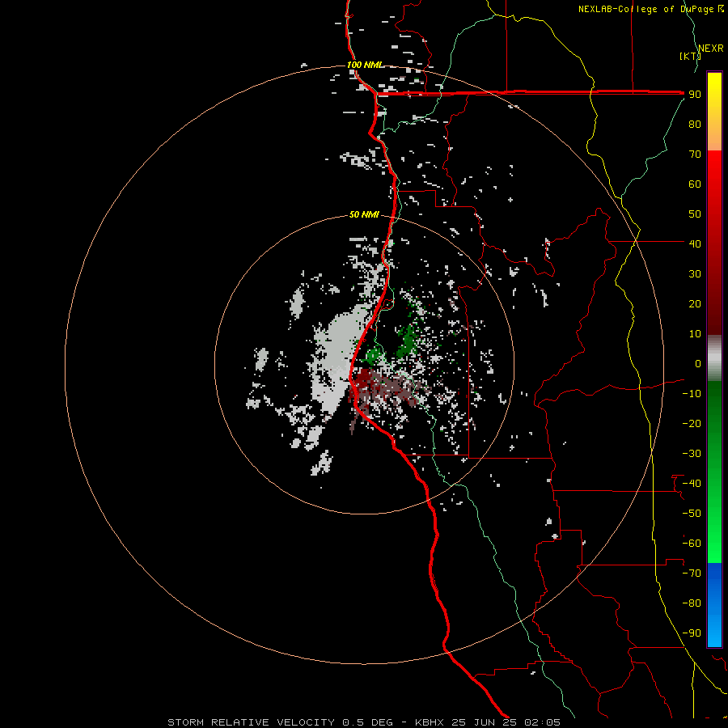
Task: Click the 0 value on the velocity scale
Action: pos(698,363)
